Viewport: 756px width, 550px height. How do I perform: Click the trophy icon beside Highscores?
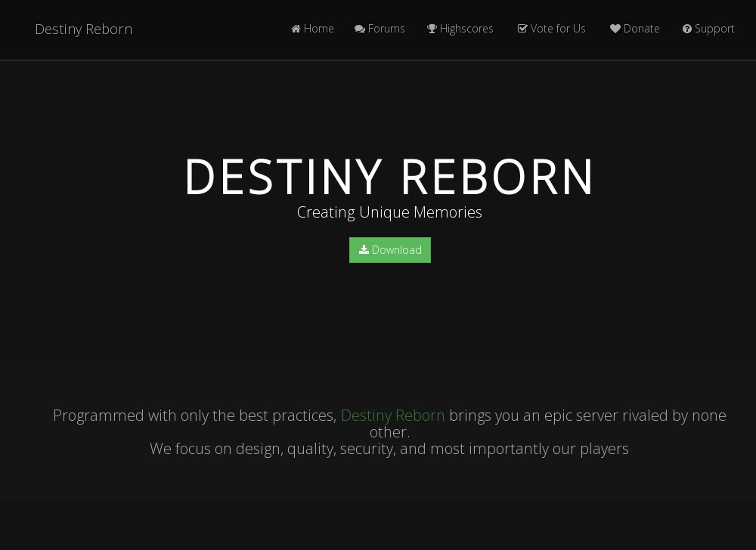[x=432, y=29]
